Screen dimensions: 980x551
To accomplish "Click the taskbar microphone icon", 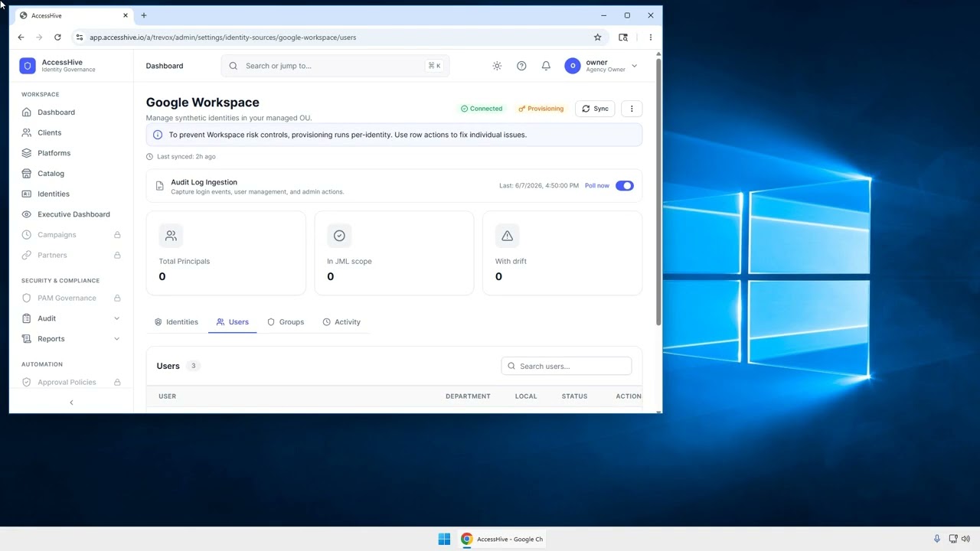I will click(936, 539).
